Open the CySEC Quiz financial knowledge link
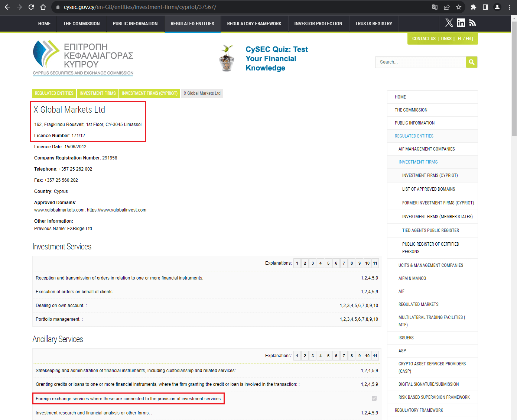Viewport: 517px width, 420px height. pyautogui.click(x=277, y=59)
